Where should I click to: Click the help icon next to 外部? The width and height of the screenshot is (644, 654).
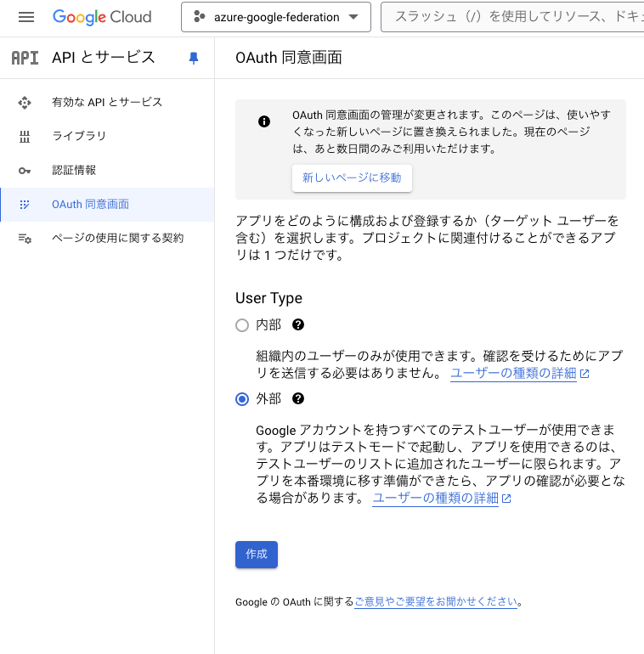coord(298,398)
